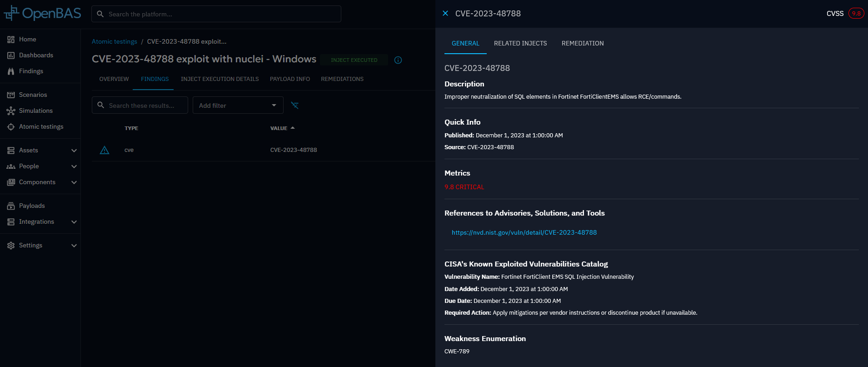Click the Atomic testings crosshair icon

[11, 127]
